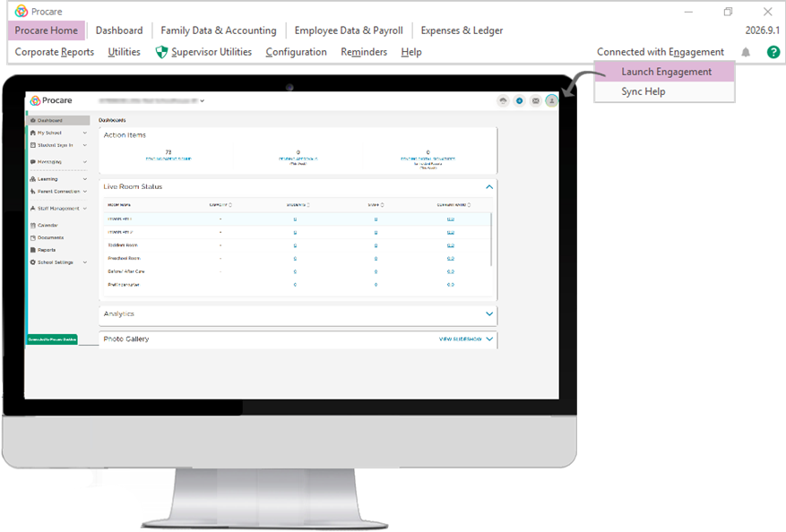786x532 pixels.
Task: Expand the Photo Gallery panel chevron
Action: (x=489, y=339)
